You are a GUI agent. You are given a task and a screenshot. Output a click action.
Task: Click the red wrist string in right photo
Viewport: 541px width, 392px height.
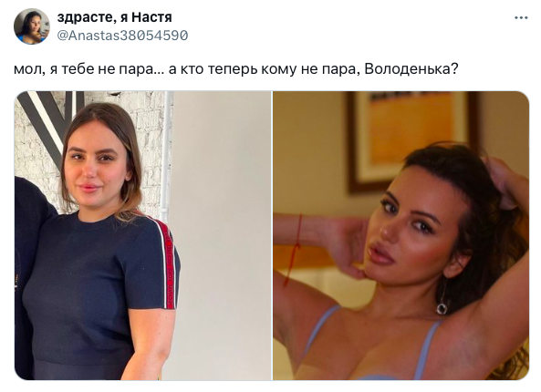pos(294,249)
